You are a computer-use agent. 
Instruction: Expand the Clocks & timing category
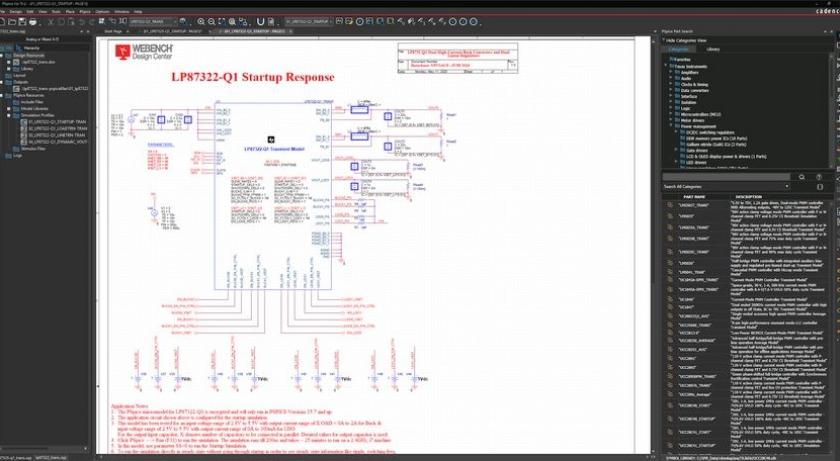pos(671,84)
